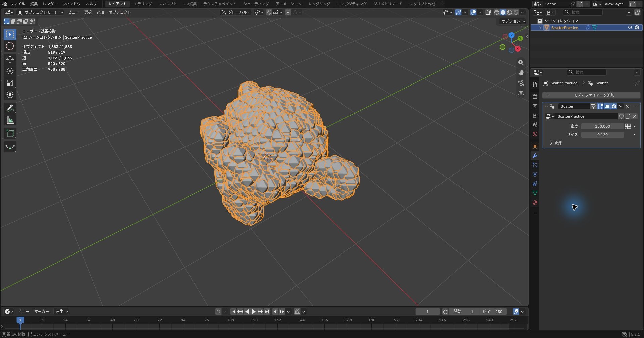Toggle Scatter modifier render camera visibility
The height and width of the screenshot is (338, 644).
tap(614, 106)
